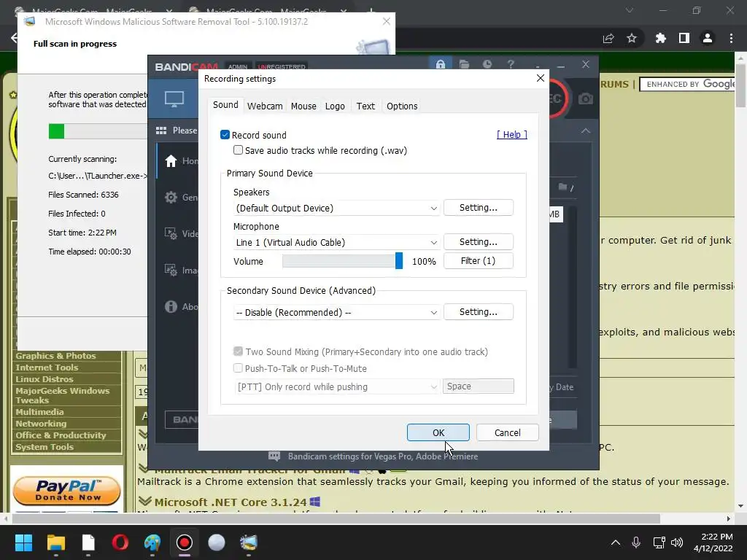The height and width of the screenshot is (560, 747).
Task: Enable Push-To-Talk or Push-To-Mute checkbox
Action: (239, 368)
